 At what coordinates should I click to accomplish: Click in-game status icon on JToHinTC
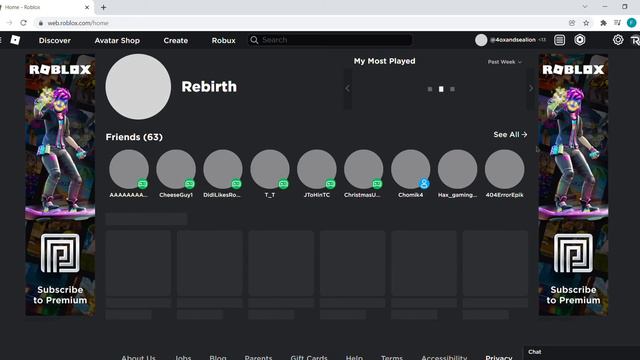pyautogui.click(x=330, y=184)
